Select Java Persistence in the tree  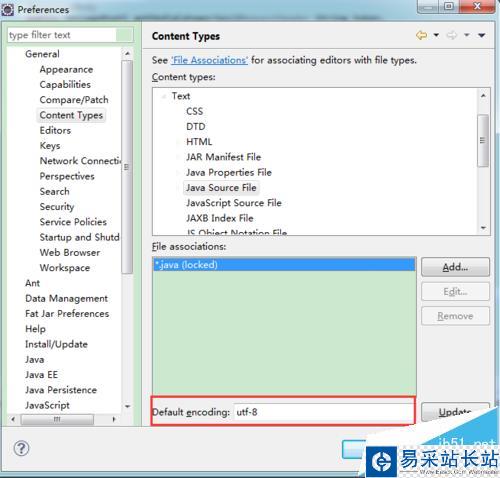click(61, 390)
